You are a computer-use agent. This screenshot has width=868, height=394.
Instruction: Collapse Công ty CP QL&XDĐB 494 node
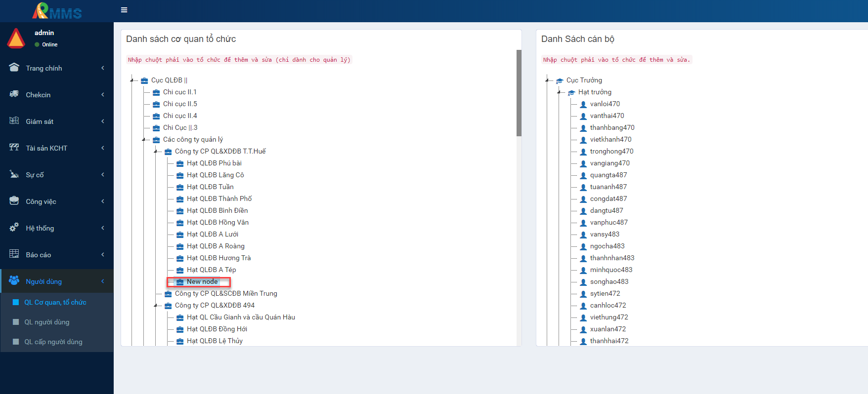(156, 305)
